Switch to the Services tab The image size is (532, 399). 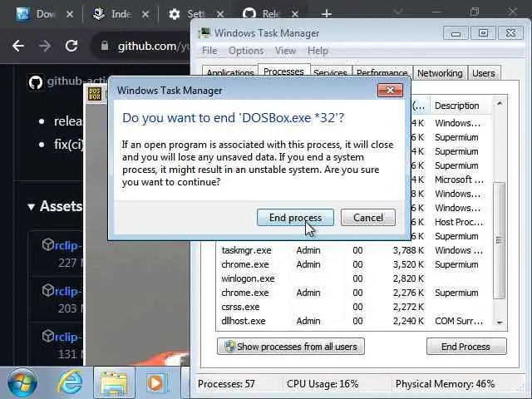(331, 72)
